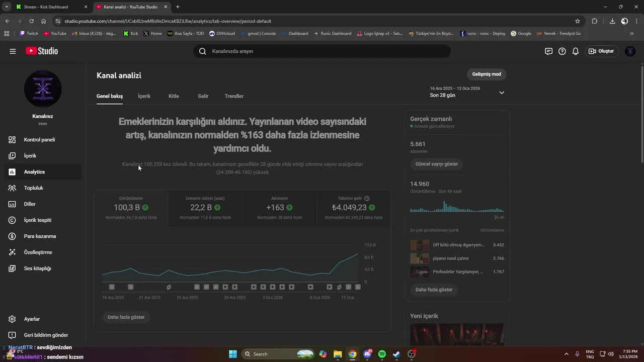
Task: Go to Kontrol paneli dashboard
Action: [x=43, y=140]
